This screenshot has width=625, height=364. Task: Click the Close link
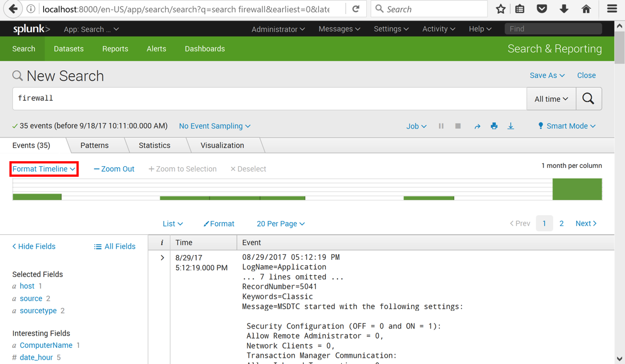[x=586, y=75]
